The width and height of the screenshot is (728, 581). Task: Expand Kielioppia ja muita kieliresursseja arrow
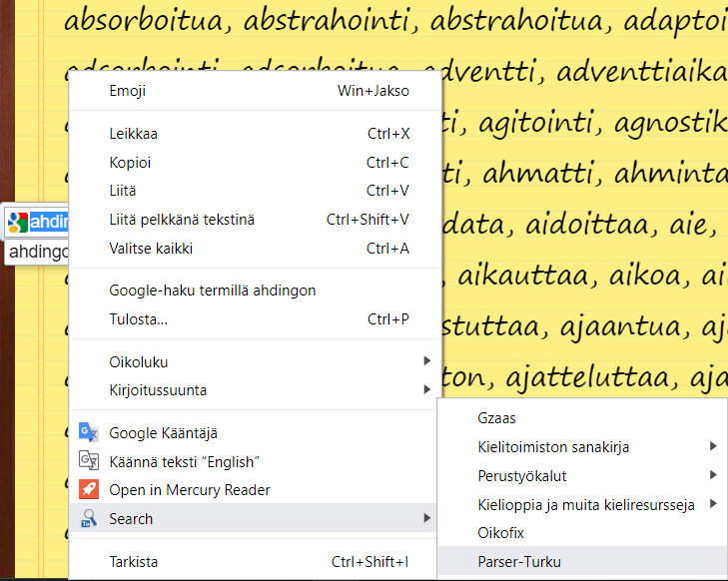tap(713, 504)
